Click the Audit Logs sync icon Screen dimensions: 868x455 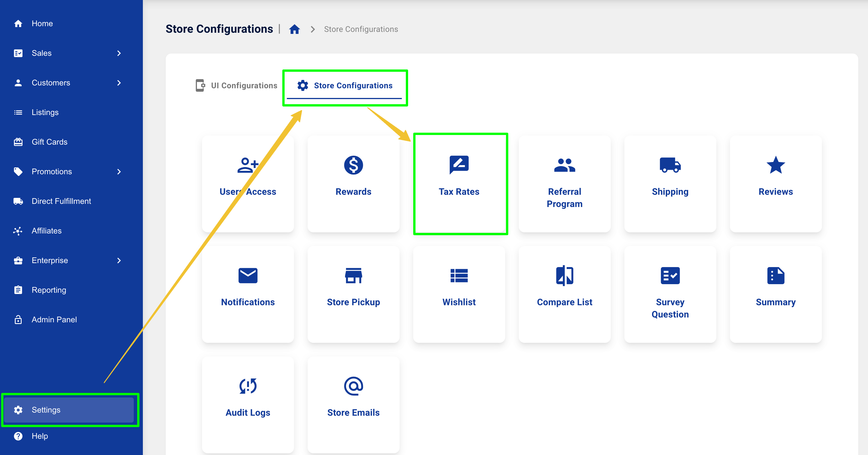[248, 386]
